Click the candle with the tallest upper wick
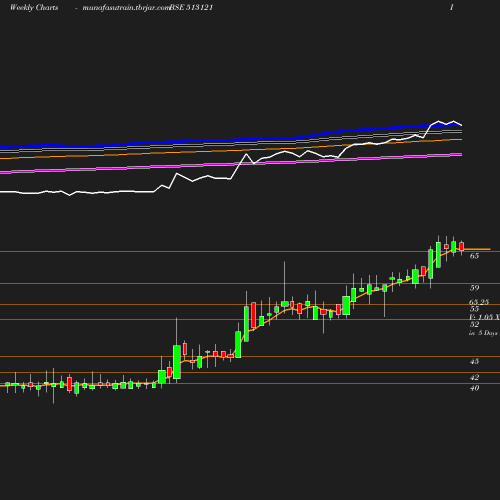 [x=285, y=304]
